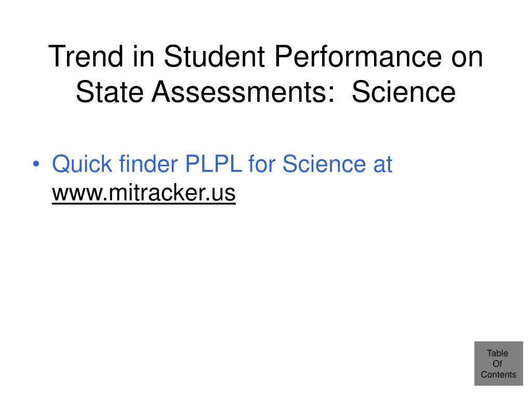
Task: Click the word "at" ending the bullet line
Action: 383,164
